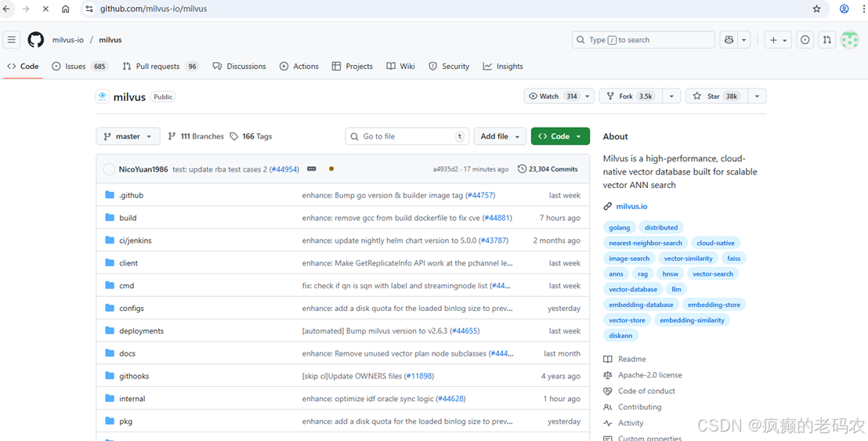Open pull requests icon in GitHub header

[x=827, y=40]
